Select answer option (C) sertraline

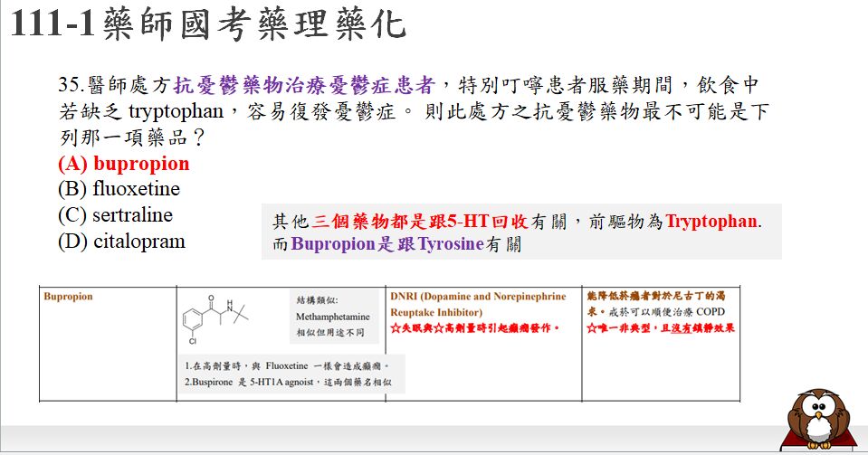tap(115, 215)
